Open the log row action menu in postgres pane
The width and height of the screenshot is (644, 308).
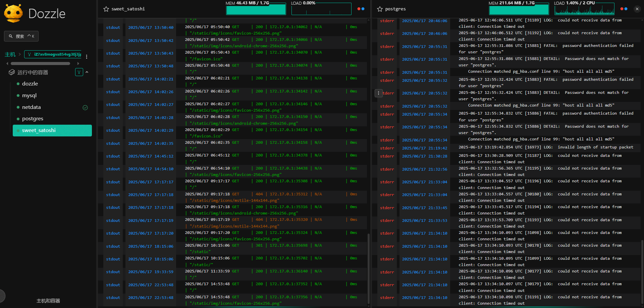click(378, 93)
